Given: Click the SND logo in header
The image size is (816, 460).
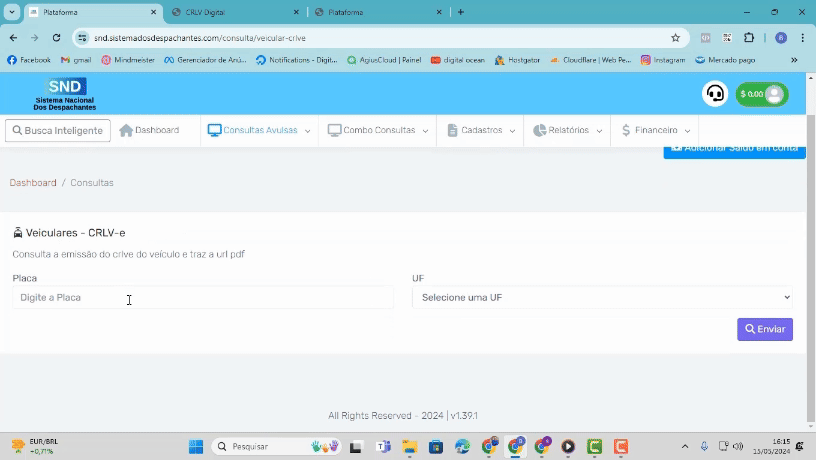Looking at the screenshot, I should 65,94.
